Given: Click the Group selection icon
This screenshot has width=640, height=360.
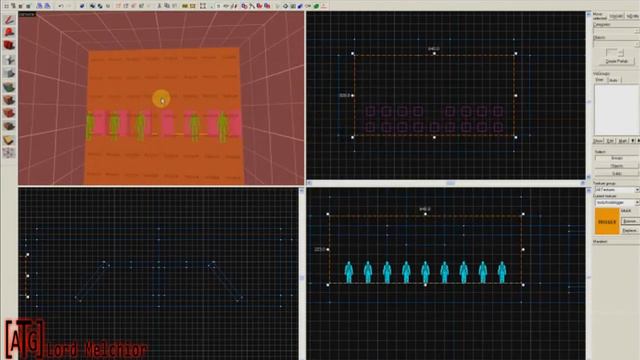Looking at the screenshot, I should pos(93,6).
